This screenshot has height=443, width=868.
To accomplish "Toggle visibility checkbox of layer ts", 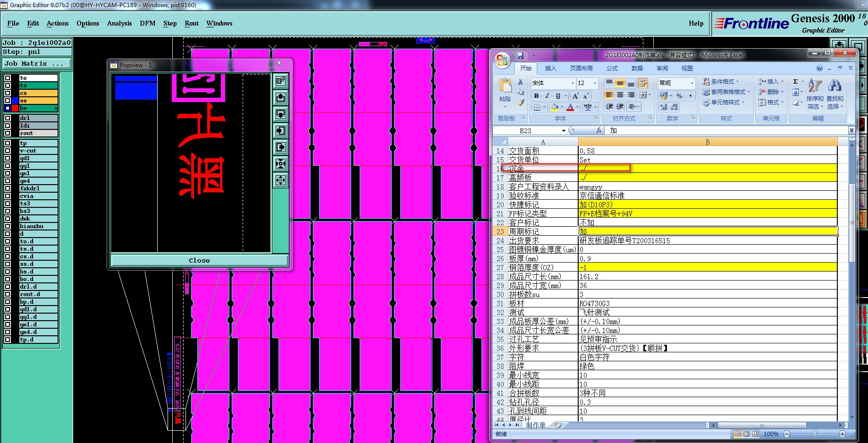I will 8,85.
